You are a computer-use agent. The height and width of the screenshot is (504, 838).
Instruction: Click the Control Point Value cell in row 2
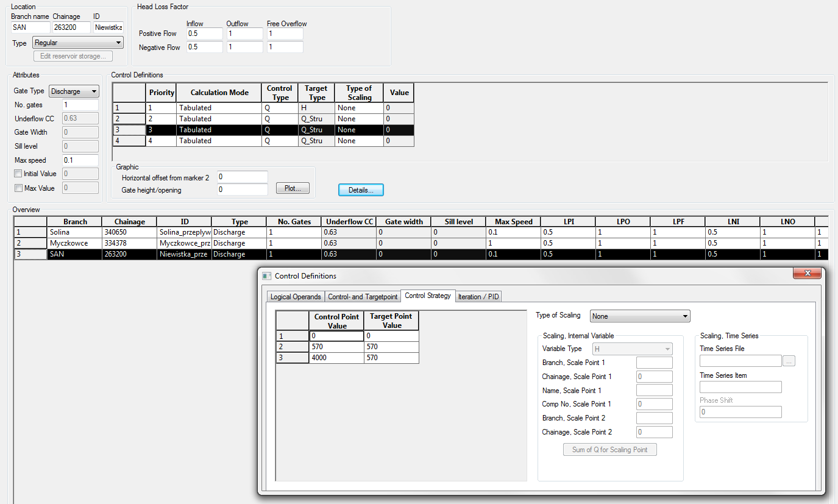click(336, 347)
